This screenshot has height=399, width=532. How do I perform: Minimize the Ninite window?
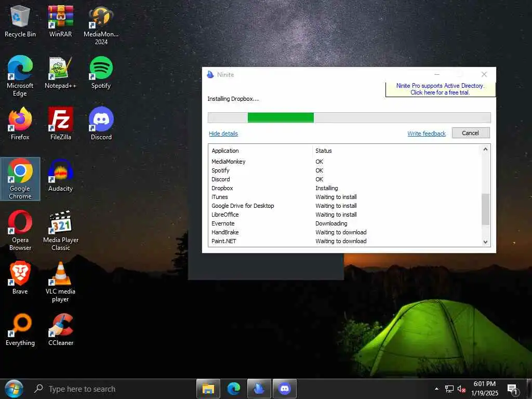pos(437,74)
